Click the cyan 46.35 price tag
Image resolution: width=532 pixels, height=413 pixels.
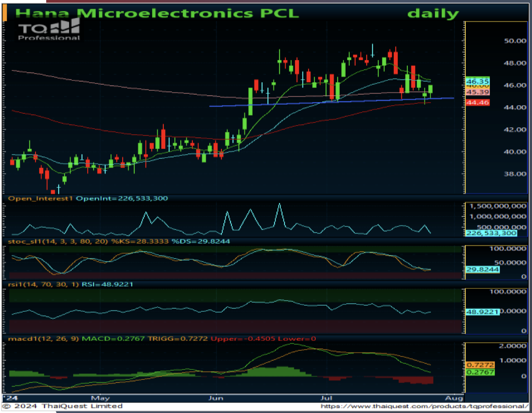coord(477,81)
